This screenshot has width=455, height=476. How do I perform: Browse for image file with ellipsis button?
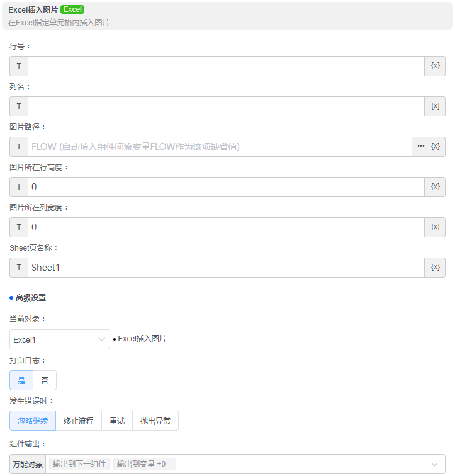(421, 146)
